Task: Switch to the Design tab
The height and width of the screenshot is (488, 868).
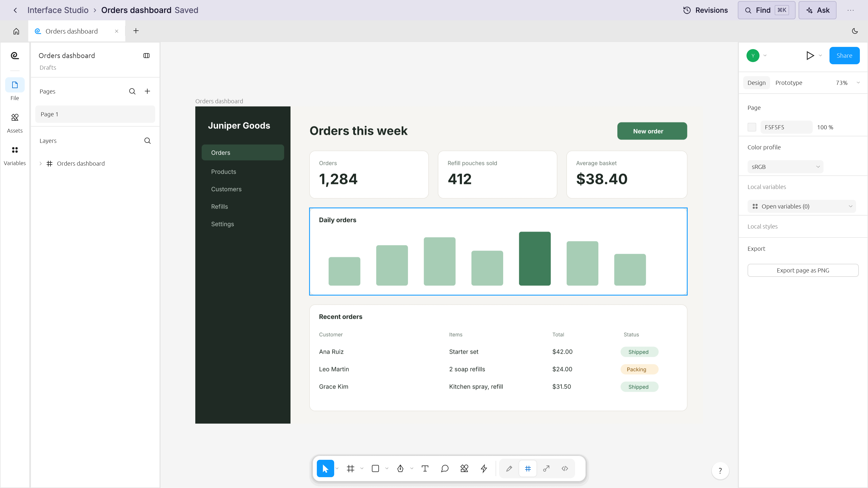Action: point(757,82)
